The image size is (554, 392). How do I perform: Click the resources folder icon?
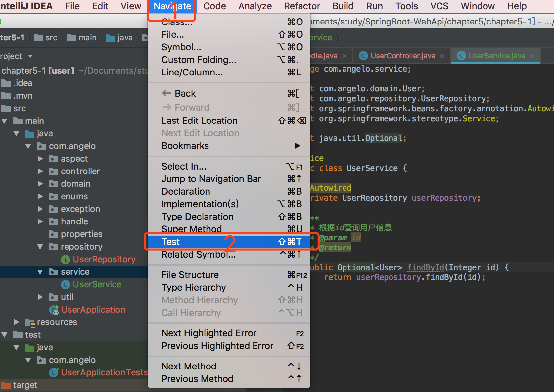click(x=30, y=322)
